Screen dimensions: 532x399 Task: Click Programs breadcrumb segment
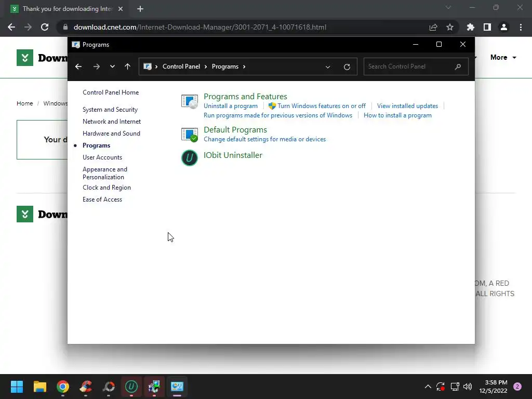(x=225, y=66)
